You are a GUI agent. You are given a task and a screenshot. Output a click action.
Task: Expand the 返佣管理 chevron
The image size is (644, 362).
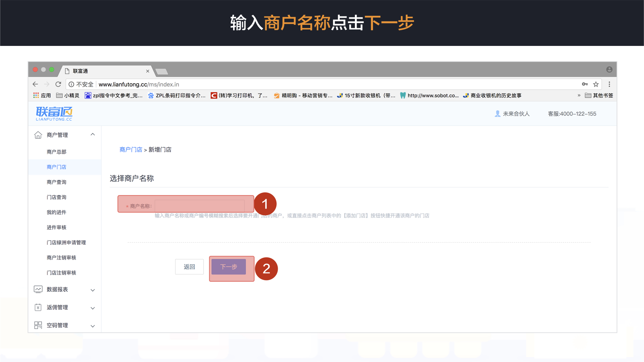[x=93, y=308]
